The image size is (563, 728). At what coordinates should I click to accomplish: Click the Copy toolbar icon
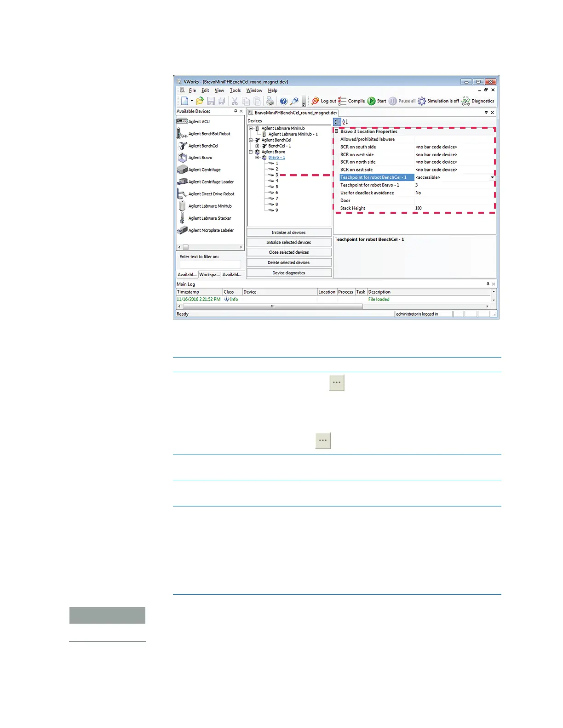click(x=246, y=101)
